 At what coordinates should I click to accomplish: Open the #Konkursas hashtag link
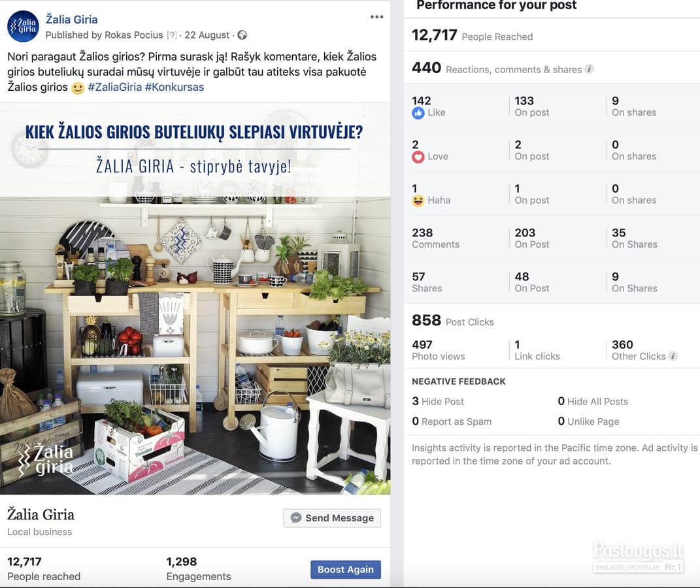[x=174, y=87]
